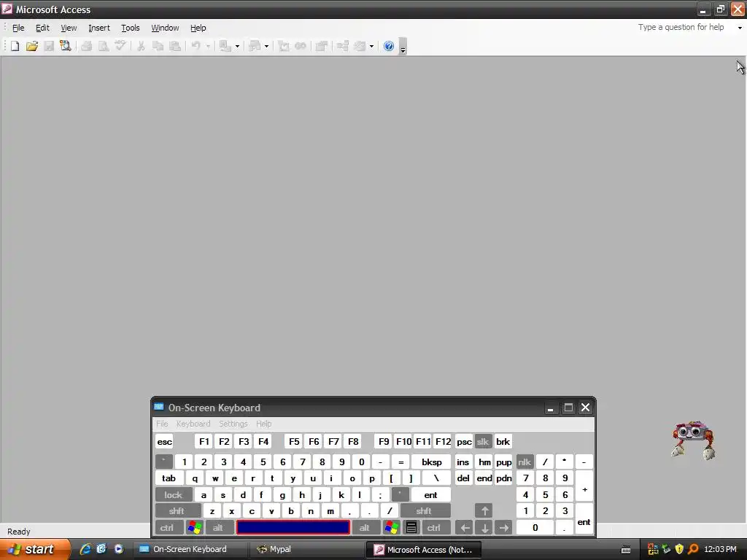Image resolution: width=747 pixels, height=560 pixels.
Task: Open the Insert menu
Action: point(99,28)
